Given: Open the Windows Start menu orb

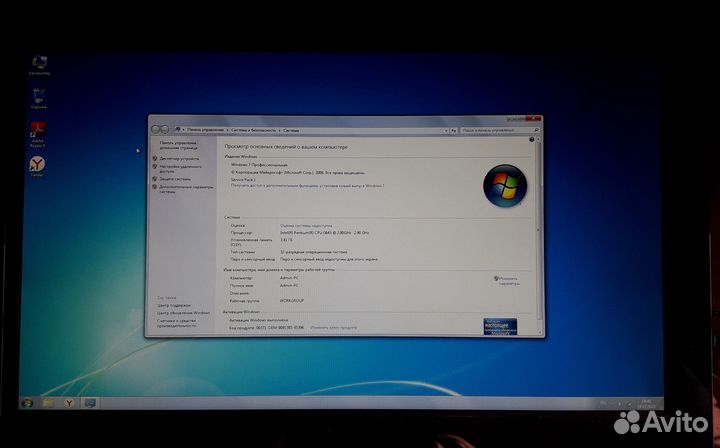Looking at the screenshot, I should point(28,403).
